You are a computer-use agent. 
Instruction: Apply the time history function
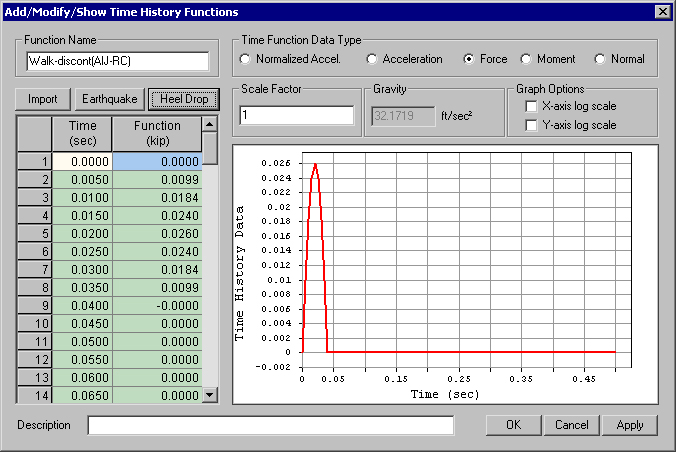click(x=629, y=425)
